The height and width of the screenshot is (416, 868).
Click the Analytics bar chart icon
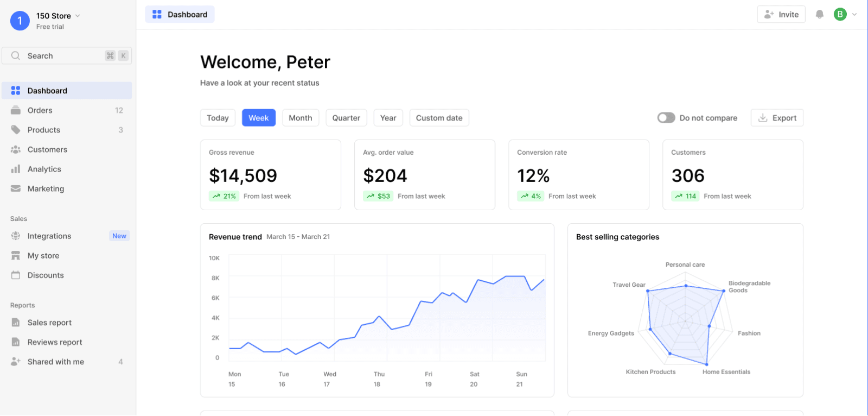click(x=16, y=169)
